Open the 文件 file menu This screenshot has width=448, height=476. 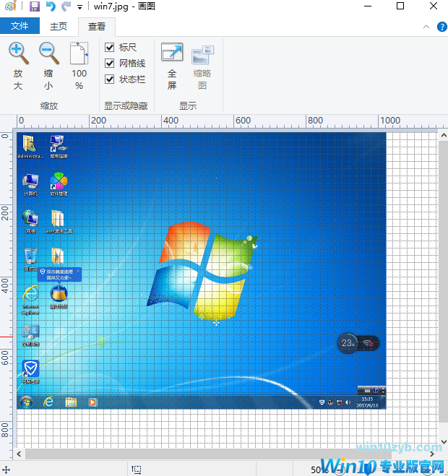click(20, 27)
